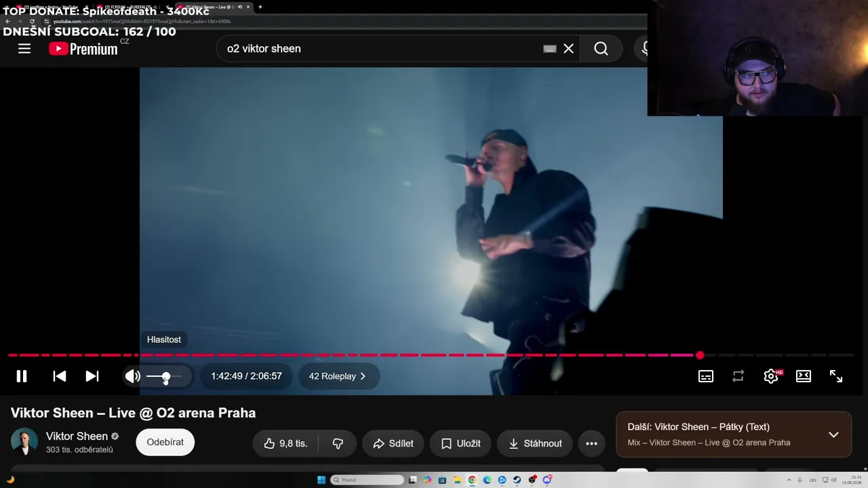Clear the search query with the X
The width and height of the screenshot is (868, 488).
point(568,49)
